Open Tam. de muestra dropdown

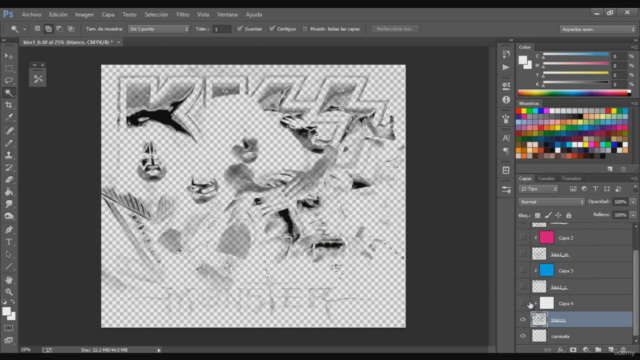(x=159, y=29)
